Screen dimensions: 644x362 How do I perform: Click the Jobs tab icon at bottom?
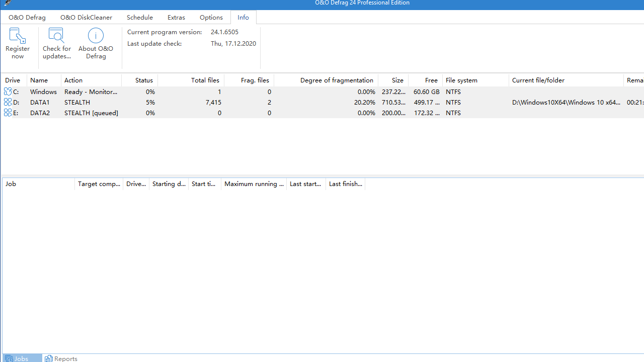[x=9, y=358]
